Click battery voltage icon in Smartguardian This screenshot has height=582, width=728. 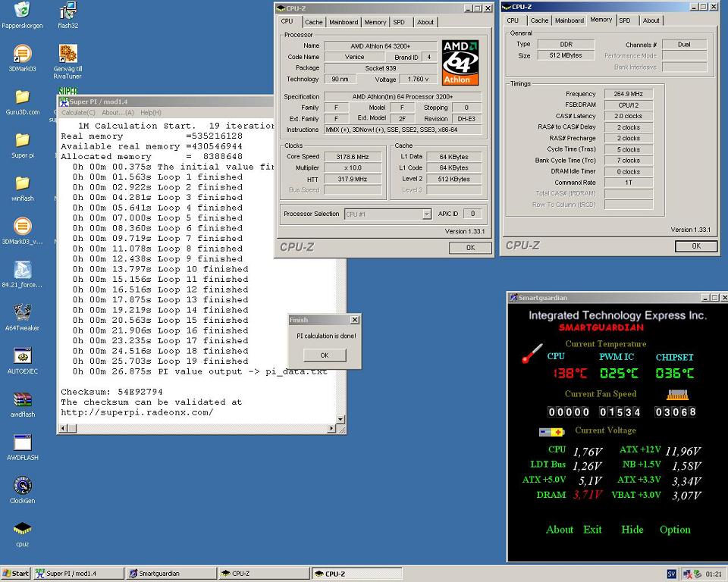(551, 432)
